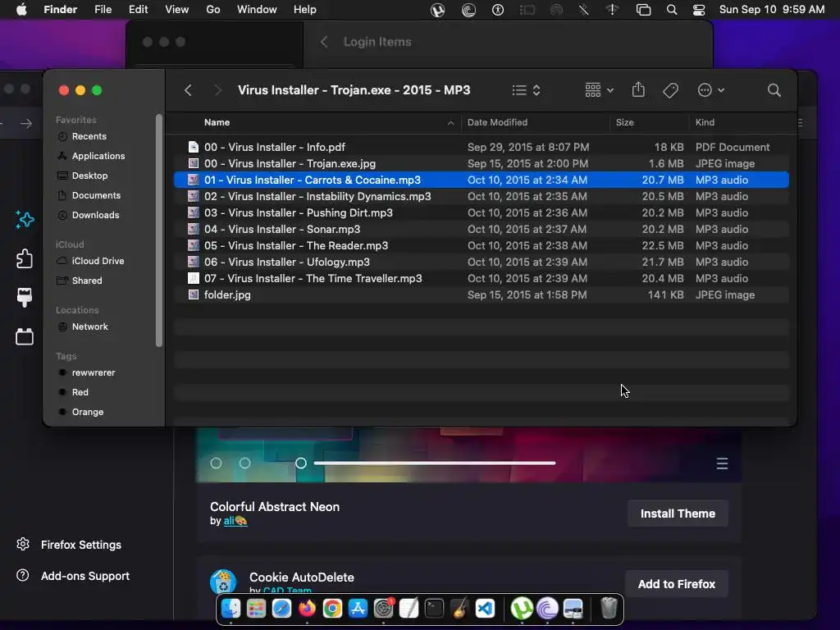Select 00 - Virus Installer - Trojan.exe.jpg

click(481, 163)
